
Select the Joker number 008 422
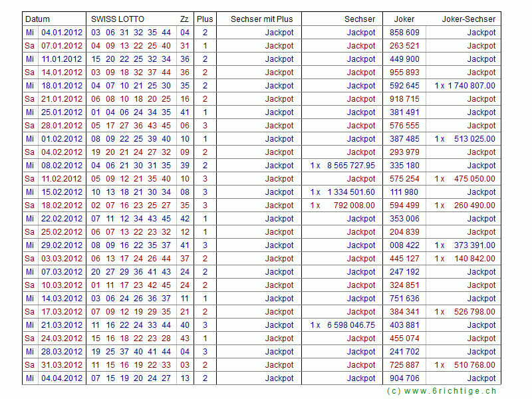click(x=404, y=245)
